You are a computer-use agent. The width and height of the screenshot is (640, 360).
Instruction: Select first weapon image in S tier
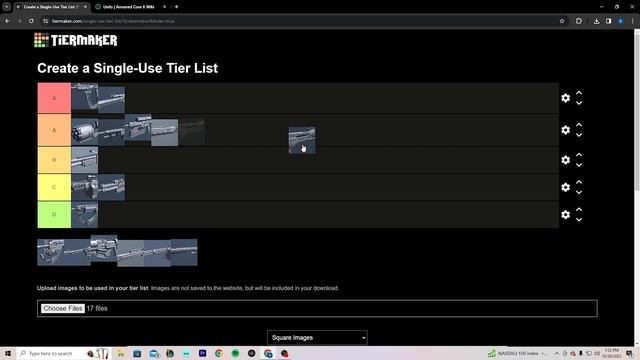(84, 96)
